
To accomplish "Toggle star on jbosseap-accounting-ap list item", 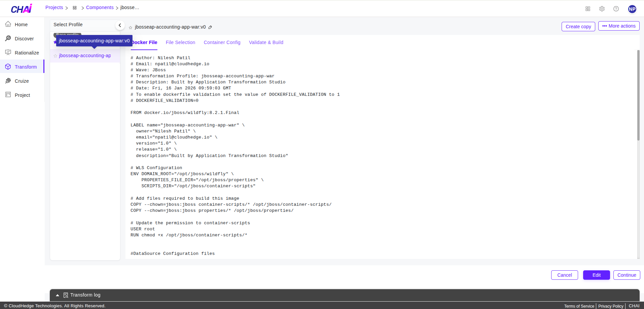I will (x=55, y=56).
